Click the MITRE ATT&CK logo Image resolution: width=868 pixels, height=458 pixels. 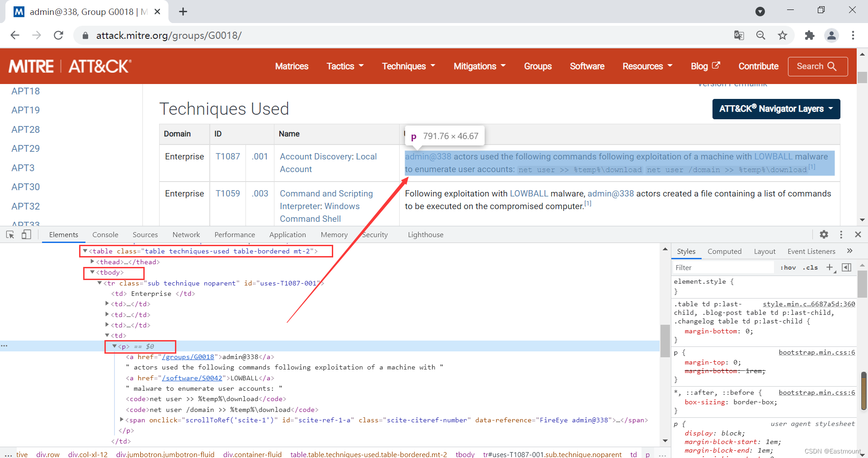(x=70, y=66)
